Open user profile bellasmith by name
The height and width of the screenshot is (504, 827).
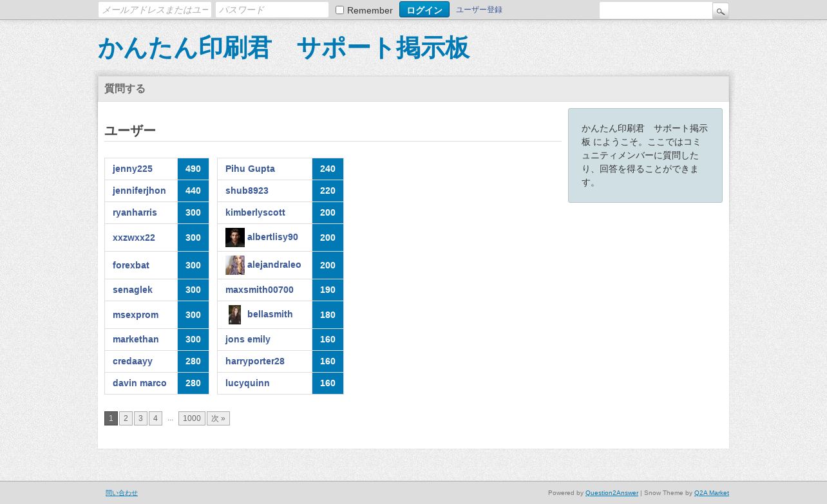270,314
